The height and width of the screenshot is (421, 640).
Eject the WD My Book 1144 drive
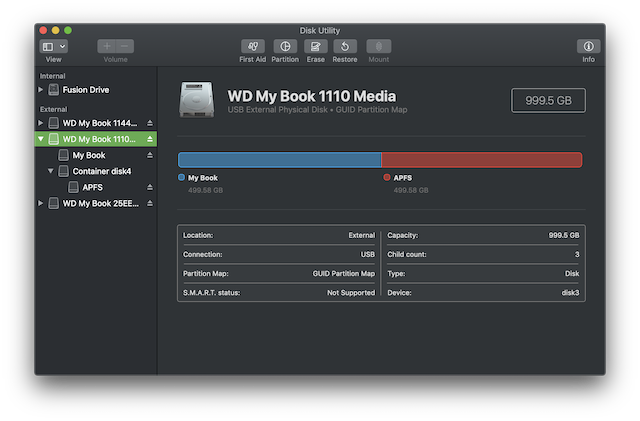pyautogui.click(x=150, y=123)
